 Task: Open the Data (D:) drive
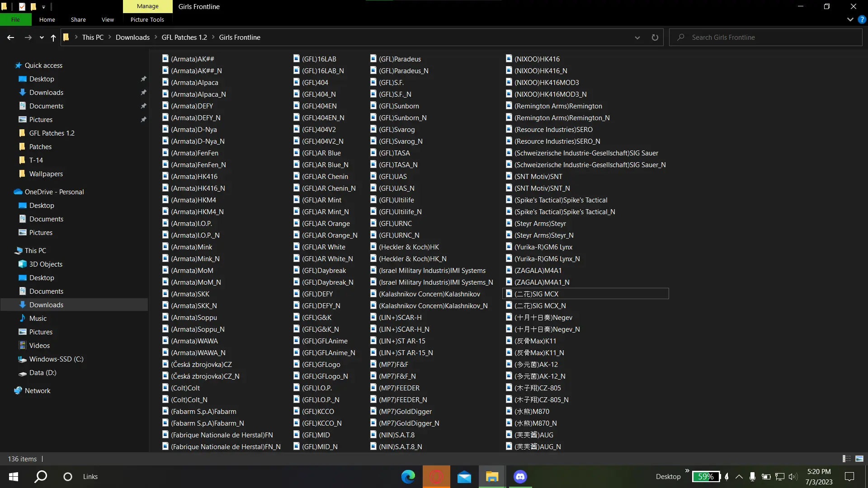[42, 373]
